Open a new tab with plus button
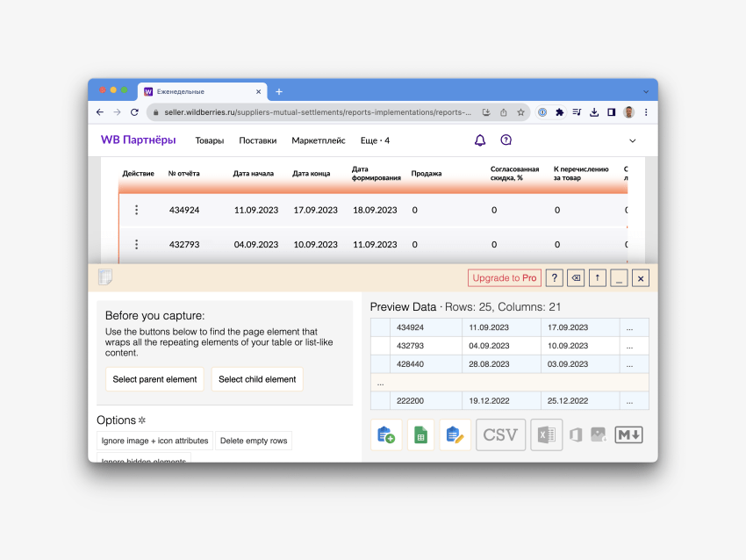Viewport: 746px width, 560px height. 279,92
